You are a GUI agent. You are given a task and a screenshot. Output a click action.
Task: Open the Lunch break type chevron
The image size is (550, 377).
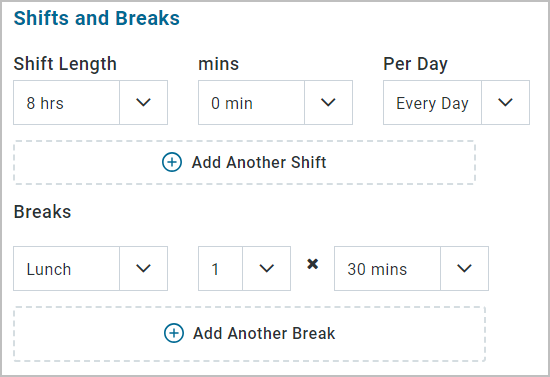(143, 268)
